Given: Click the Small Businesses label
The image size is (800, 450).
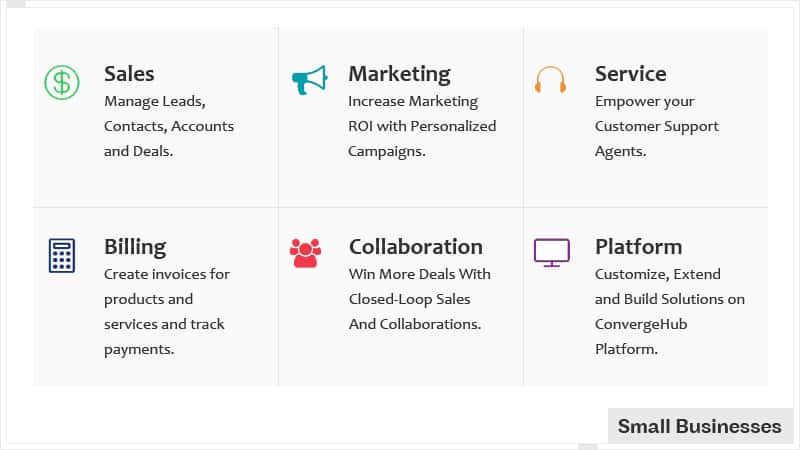Looking at the screenshot, I should [x=699, y=426].
